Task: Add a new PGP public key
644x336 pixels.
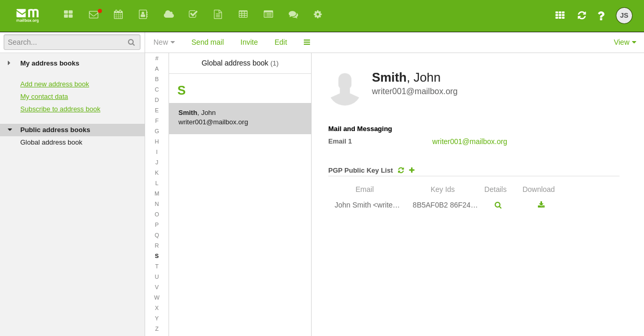Action: 411,170
